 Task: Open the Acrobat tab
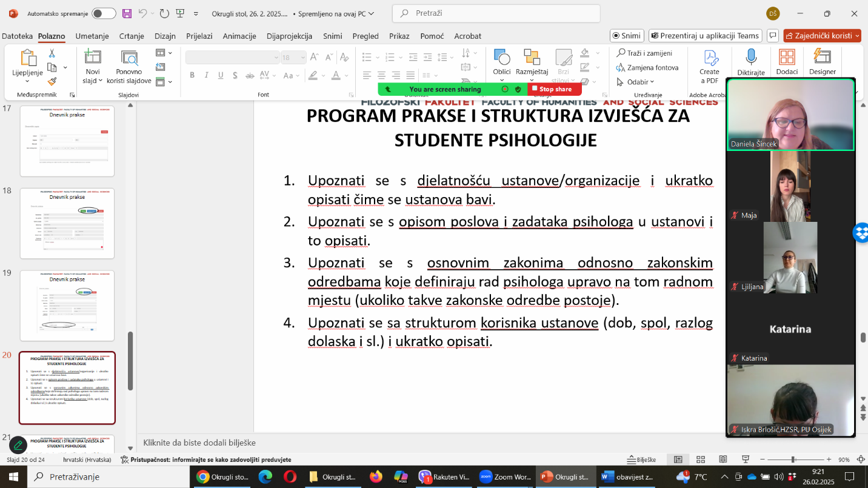coord(468,36)
